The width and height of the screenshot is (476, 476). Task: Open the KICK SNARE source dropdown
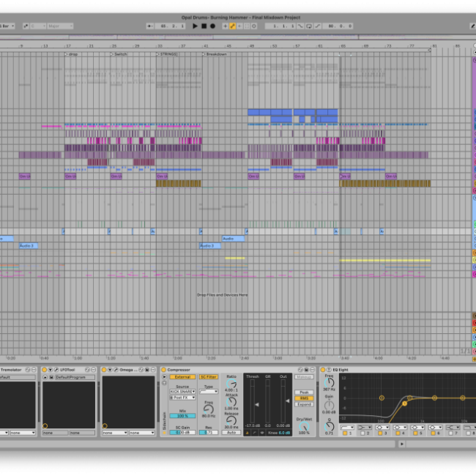click(x=182, y=392)
